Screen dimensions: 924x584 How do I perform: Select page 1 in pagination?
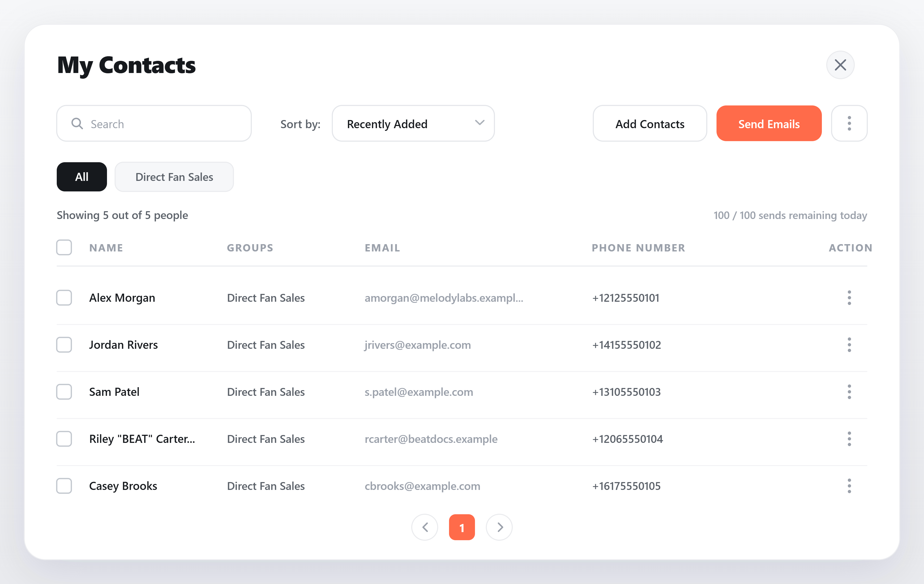point(462,527)
